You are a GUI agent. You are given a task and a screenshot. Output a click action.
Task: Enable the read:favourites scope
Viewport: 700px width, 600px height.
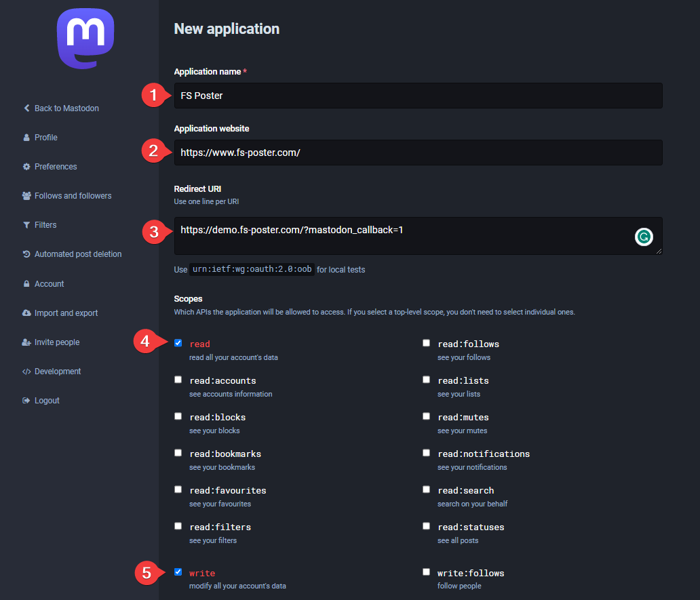point(178,489)
